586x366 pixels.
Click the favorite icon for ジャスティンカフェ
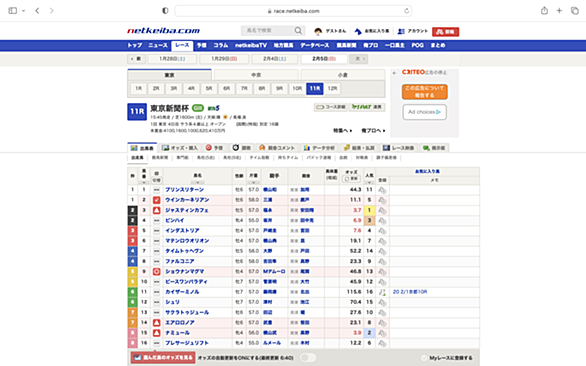[382, 210]
